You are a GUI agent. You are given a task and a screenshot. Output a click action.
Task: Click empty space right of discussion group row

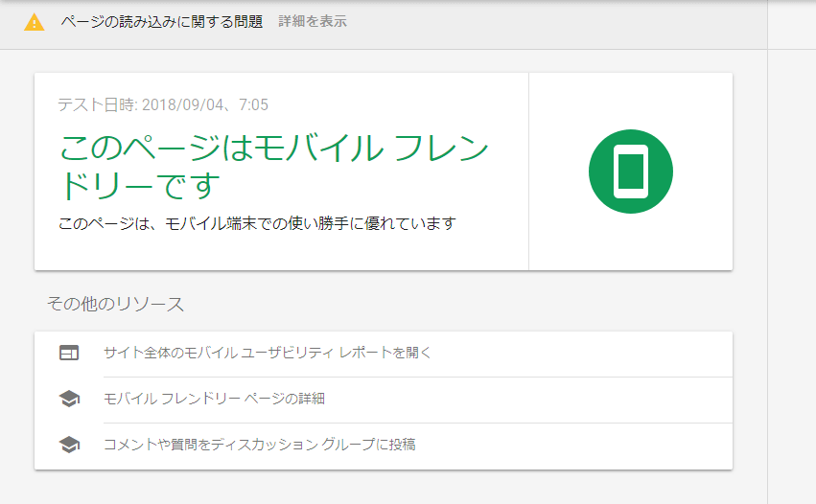tap(595, 445)
